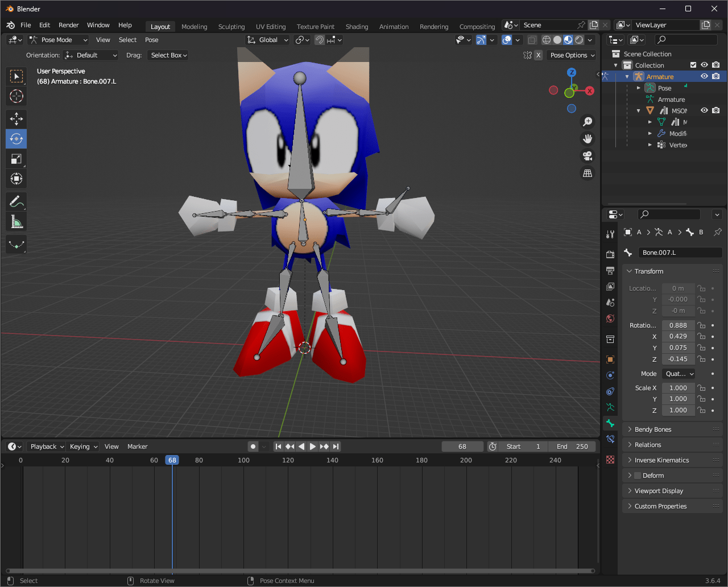
Task: Open the File menu
Action: 26,25
